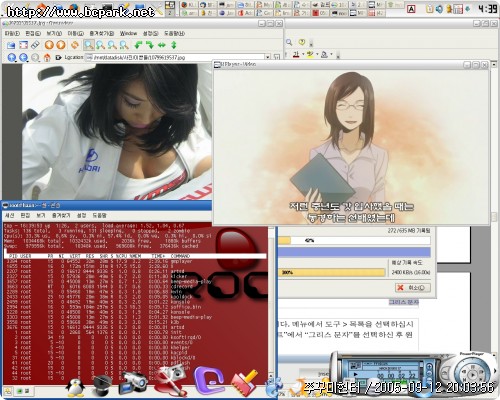Click the volume speaker icon in system tray
This screenshot has width=500, height=400.
pyautogui.click(x=439, y=9)
